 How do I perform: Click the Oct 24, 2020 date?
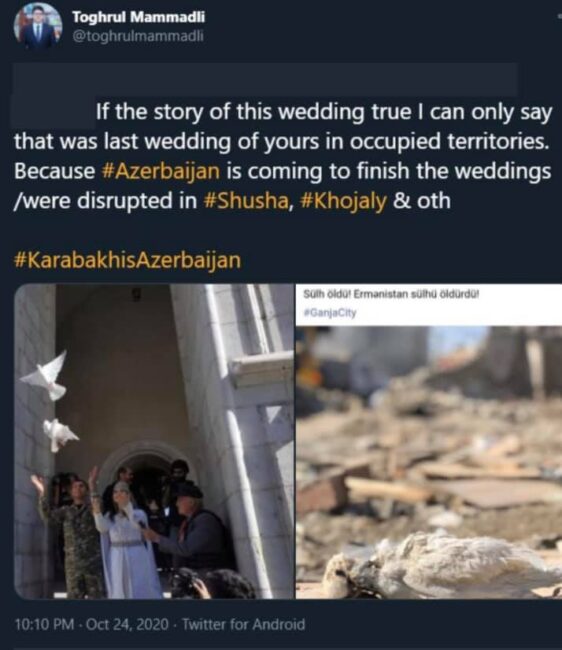[127, 624]
